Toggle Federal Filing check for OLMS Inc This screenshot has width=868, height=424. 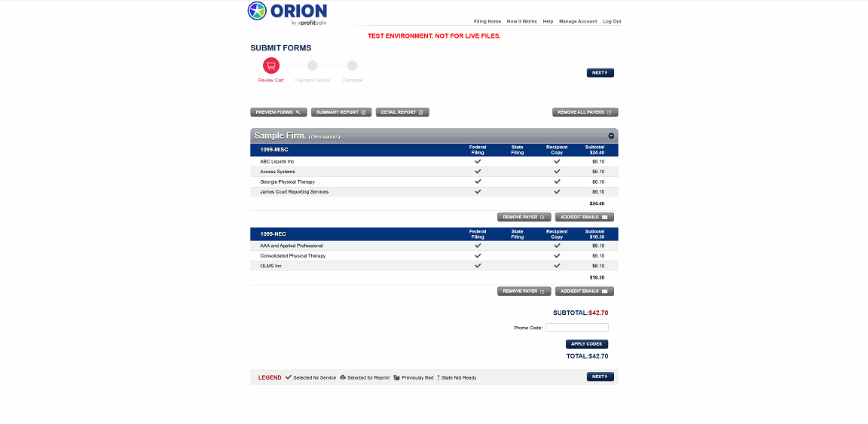478,266
